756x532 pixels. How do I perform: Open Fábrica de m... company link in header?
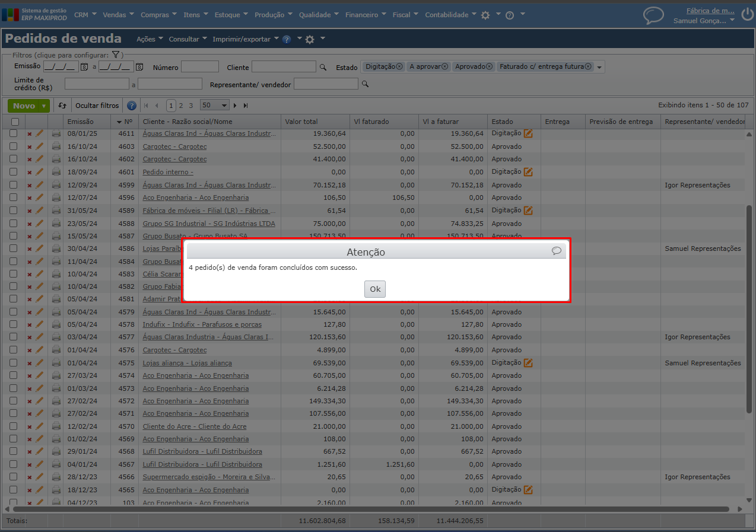click(x=711, y=11)
